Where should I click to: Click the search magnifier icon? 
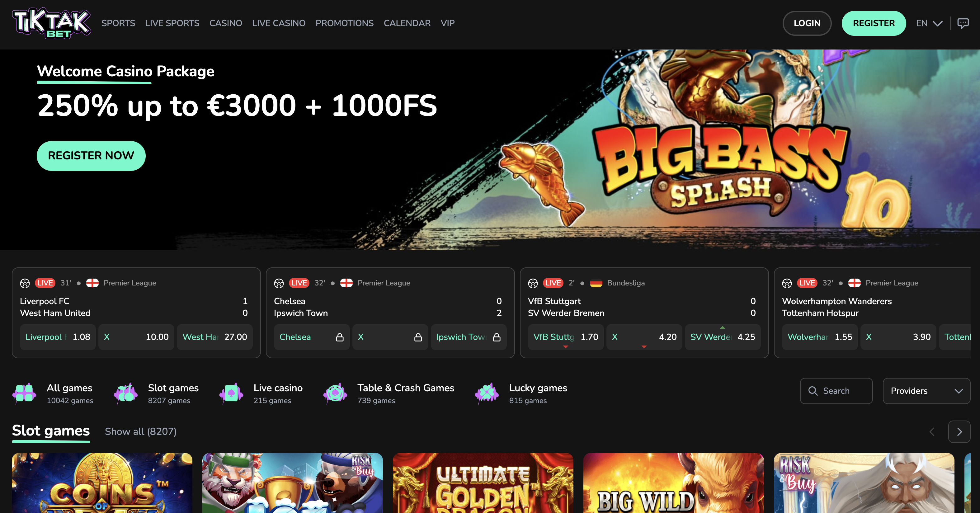pos(813,391)
